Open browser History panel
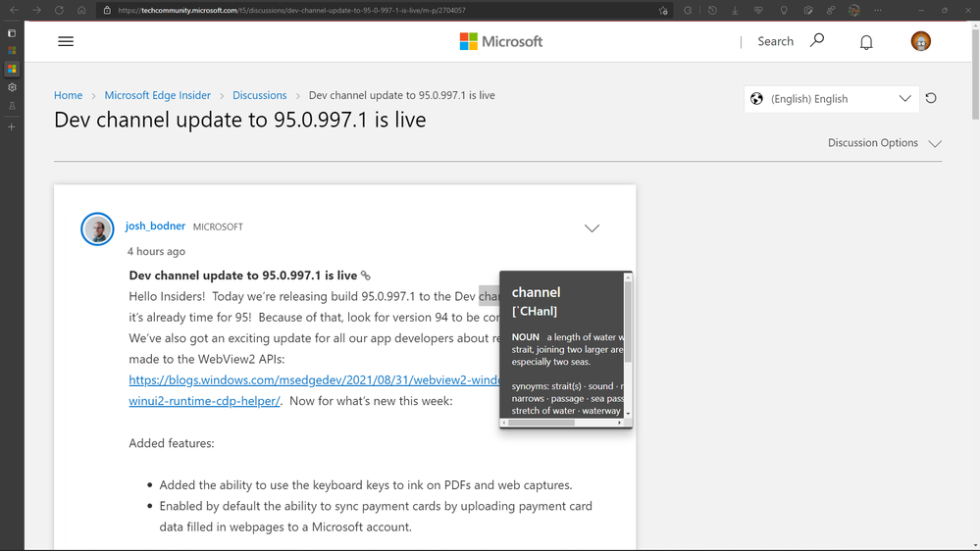The image size is (980, 551). point(712,10)
